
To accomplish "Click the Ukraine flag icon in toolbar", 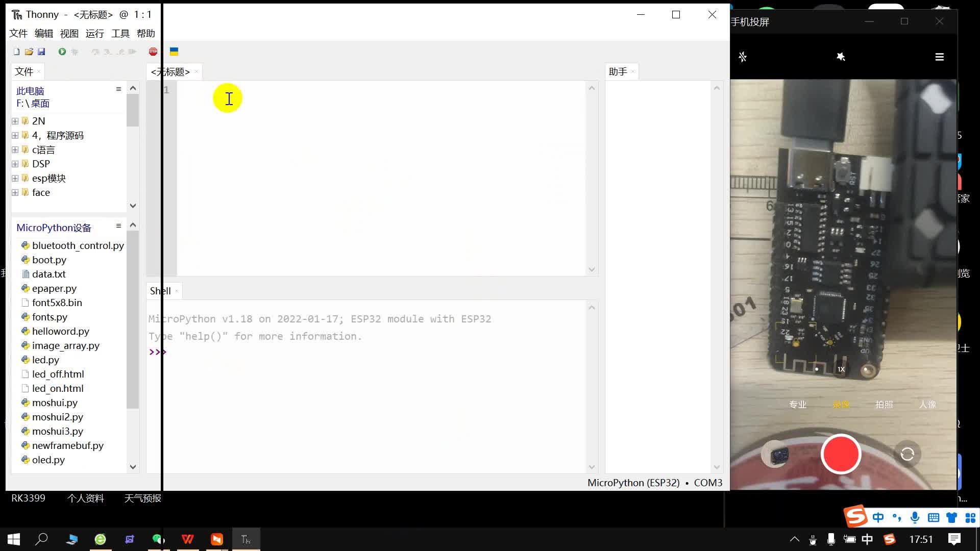I will click(x=174, y=52).
